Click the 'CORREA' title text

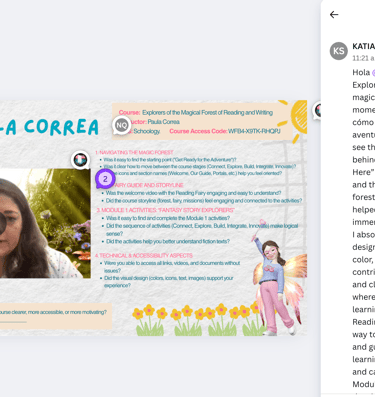pos(61,127)
